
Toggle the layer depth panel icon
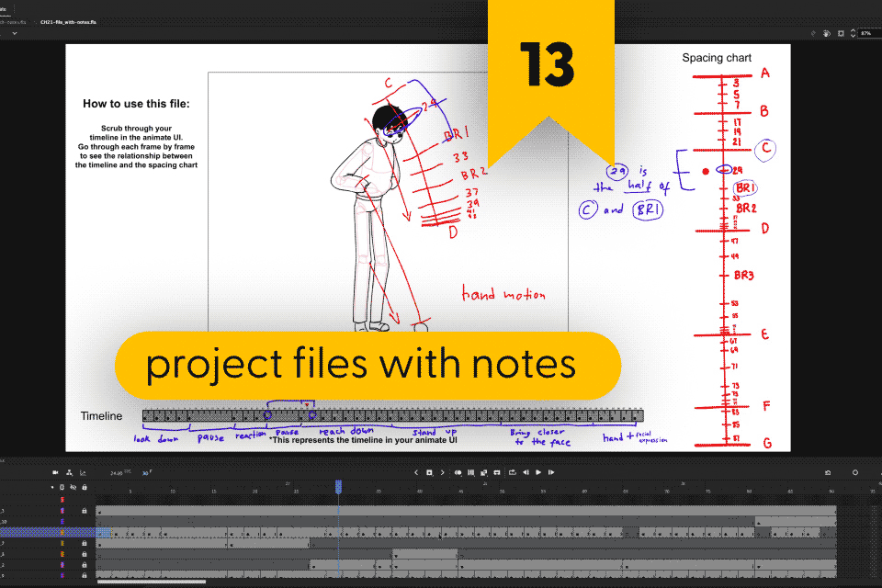83,472
